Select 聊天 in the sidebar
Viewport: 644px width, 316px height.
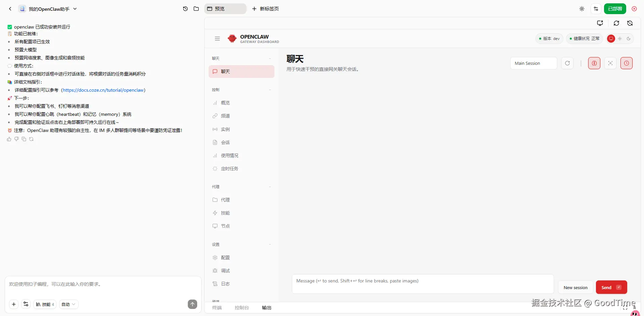pyautogui.click(x=242, y=72)
